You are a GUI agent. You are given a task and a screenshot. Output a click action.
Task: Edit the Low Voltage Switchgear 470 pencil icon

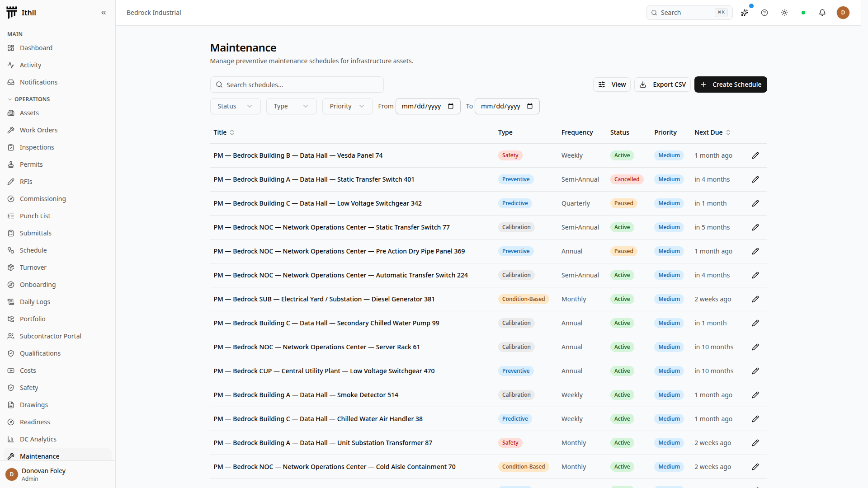point(755,371)
